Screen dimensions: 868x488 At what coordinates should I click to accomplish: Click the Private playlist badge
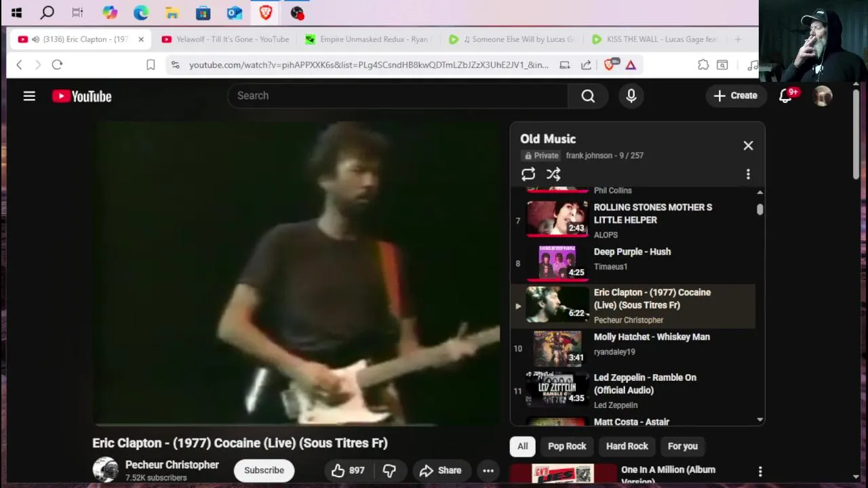[x=541, y=155]
